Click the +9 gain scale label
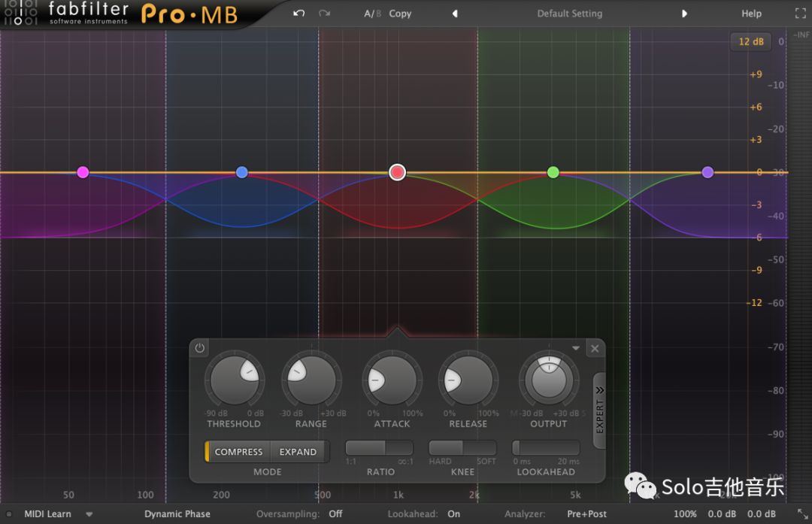 (x=756, y=74)
